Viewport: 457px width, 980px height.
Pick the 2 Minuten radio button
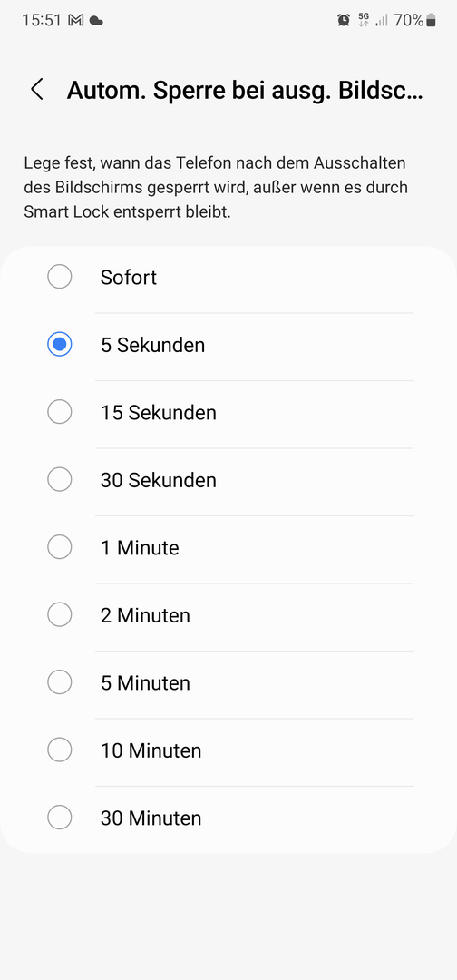click(x=59, y=614)
